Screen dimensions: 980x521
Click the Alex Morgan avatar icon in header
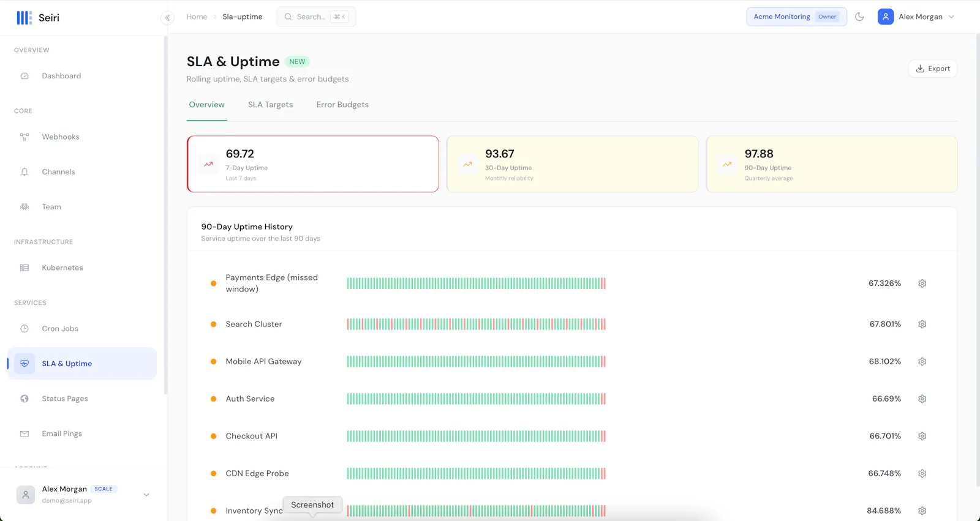tap(885, 17)
